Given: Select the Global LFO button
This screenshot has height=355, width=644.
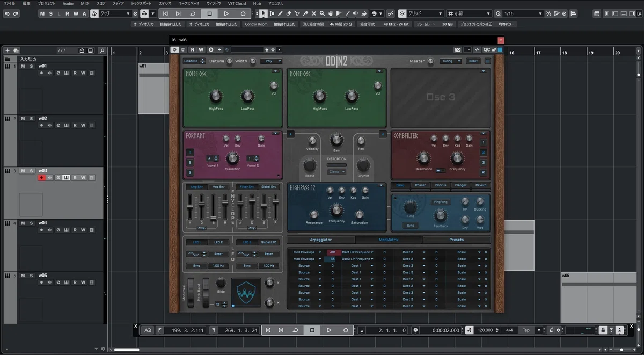Looking at the screenshot, I should click(x=268, y=242).
